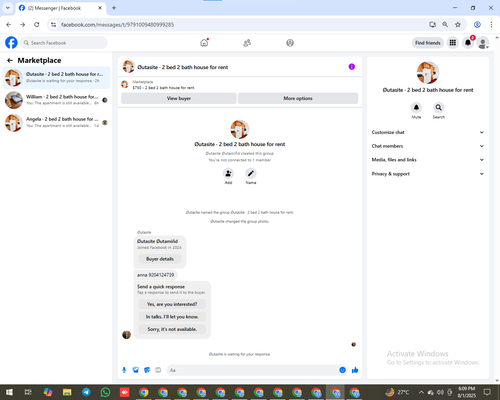The image size is (500, 400).
Task: Click the browser forward arrow
Action: point(22,24)
